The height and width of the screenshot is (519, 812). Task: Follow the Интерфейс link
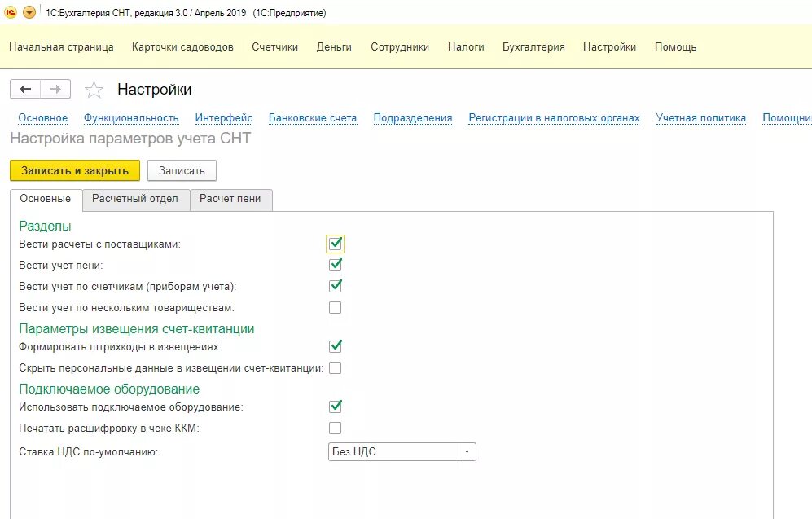click(224, 118)
